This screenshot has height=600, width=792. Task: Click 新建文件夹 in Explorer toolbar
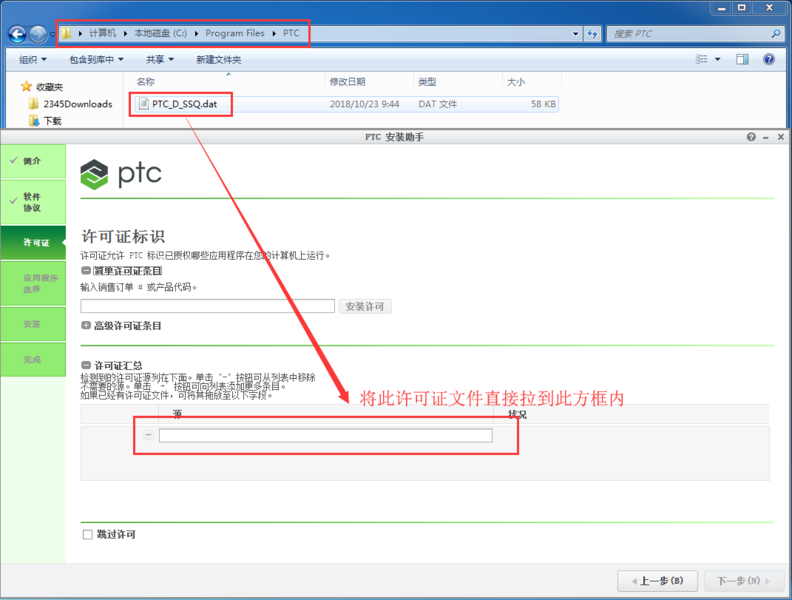[x=219, y=60]
